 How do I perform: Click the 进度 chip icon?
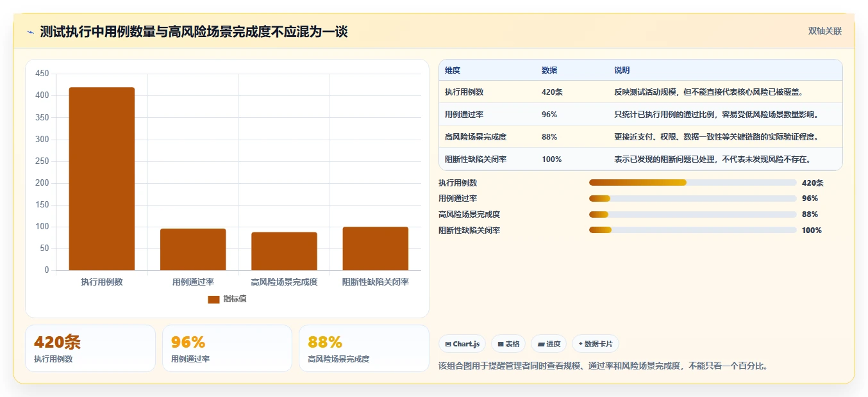tap(541, 344)
